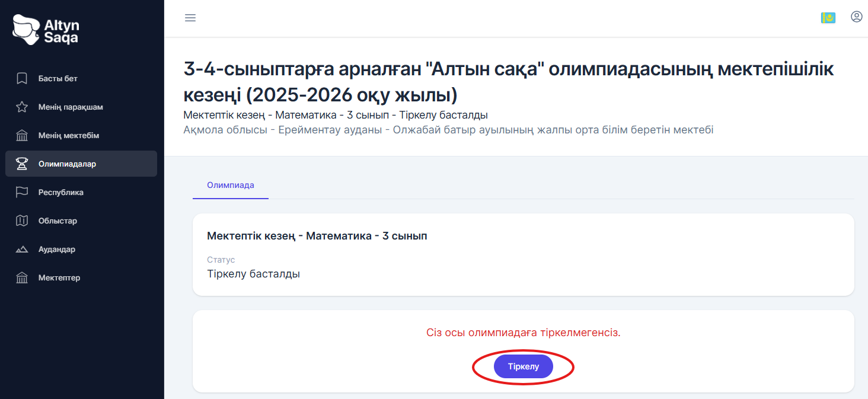This screenshot has width=868, height=399.
Task: Click the olympiad page title heading
Action: pos(509,82)
